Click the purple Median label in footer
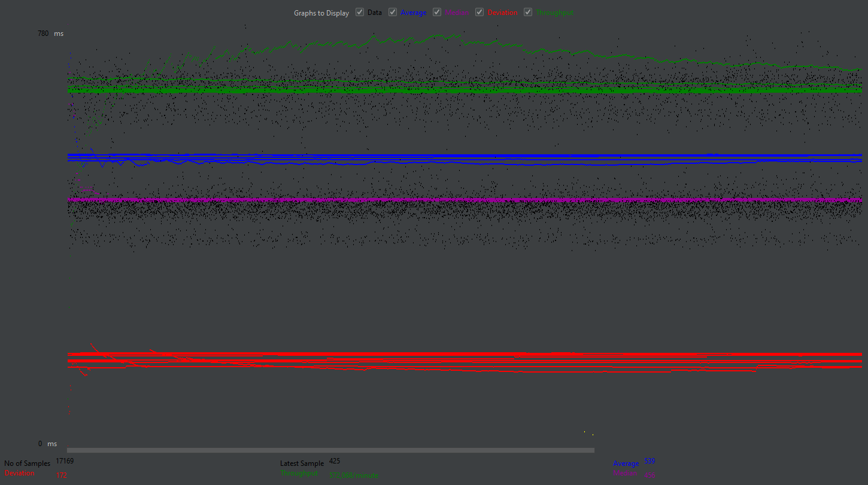 click(x=626, y=473)
